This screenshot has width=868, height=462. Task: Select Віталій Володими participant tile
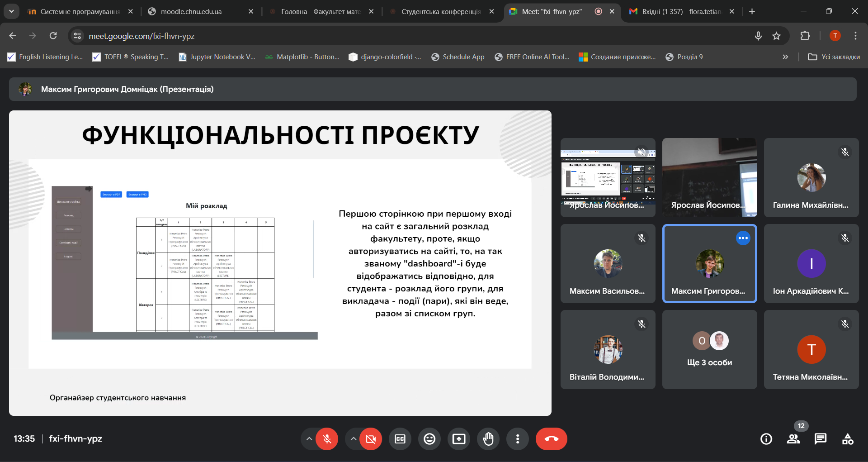pos(608,349)
